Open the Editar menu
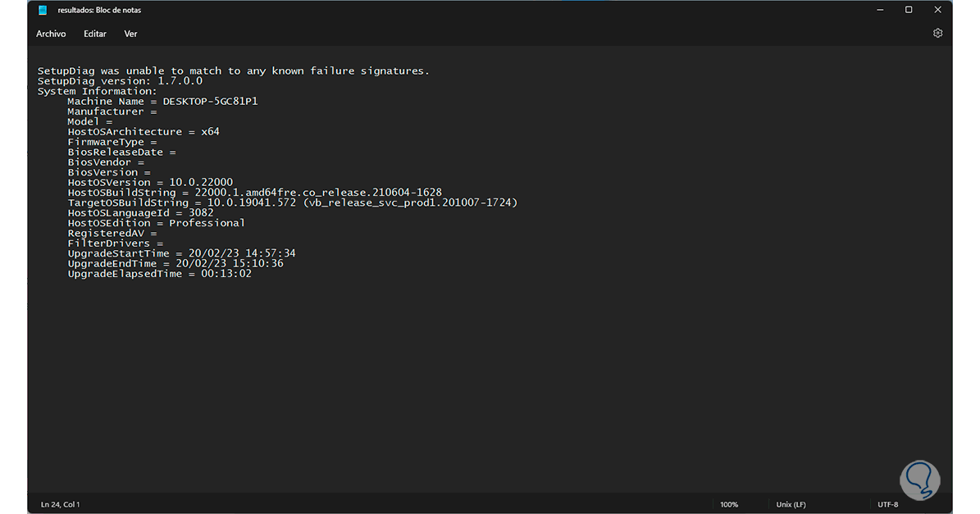Image resolution: width=980 pixels, height=514 pixels. coord(95,34)
